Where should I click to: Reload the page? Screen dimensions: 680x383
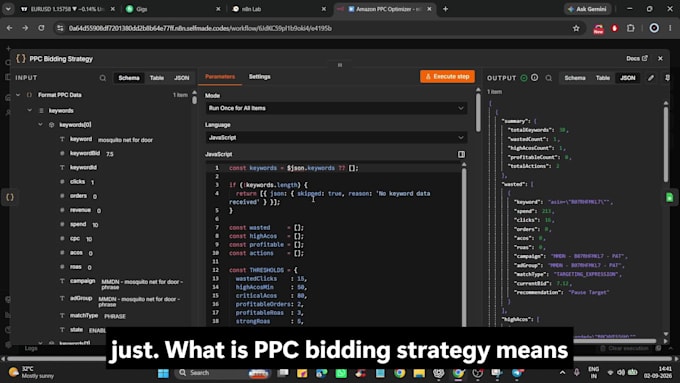click(41, 28)
